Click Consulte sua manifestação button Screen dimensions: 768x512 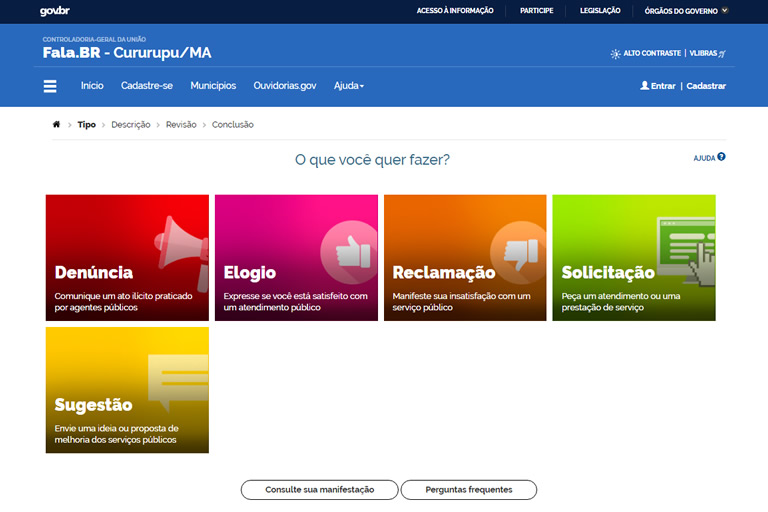coord(319,490)
